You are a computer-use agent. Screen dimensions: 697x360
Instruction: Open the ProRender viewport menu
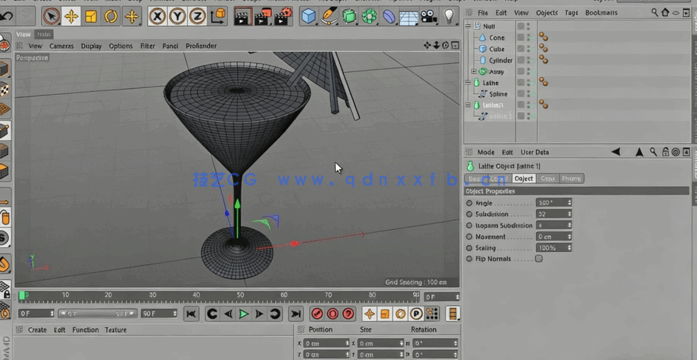(x=201, y=46)
